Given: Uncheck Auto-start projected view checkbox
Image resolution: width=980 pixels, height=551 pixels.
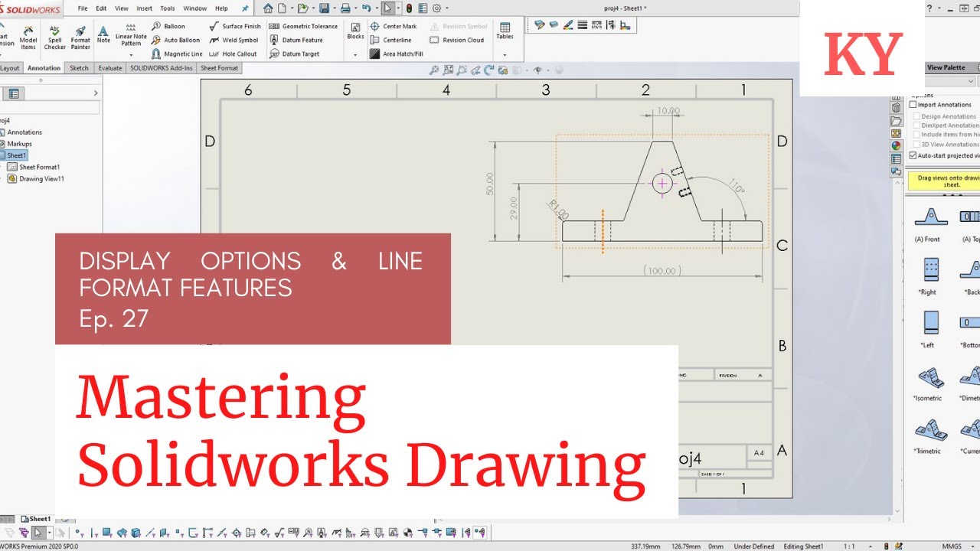Looking at the screenshot, I should click(x=913, y=155).
